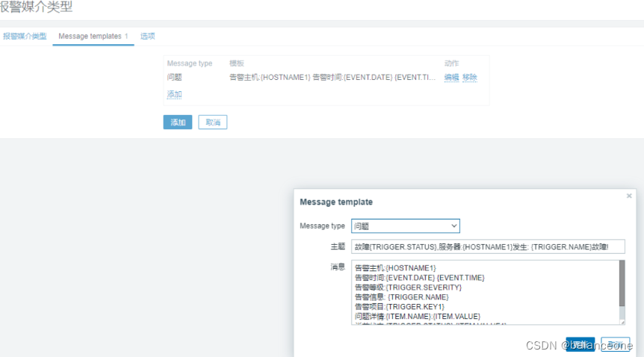644x357 pixels.
Task: Switch to the 选项 tab
Action: [x=147, y=36]
